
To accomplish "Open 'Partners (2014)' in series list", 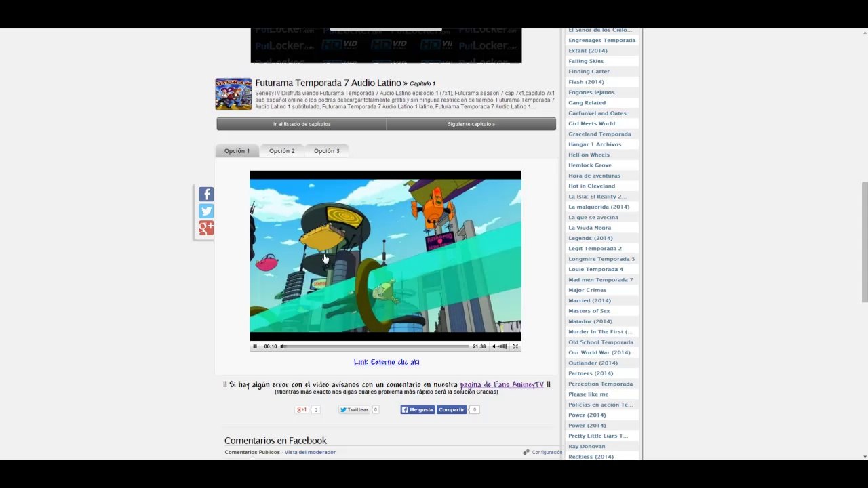I will pos(591,373).
